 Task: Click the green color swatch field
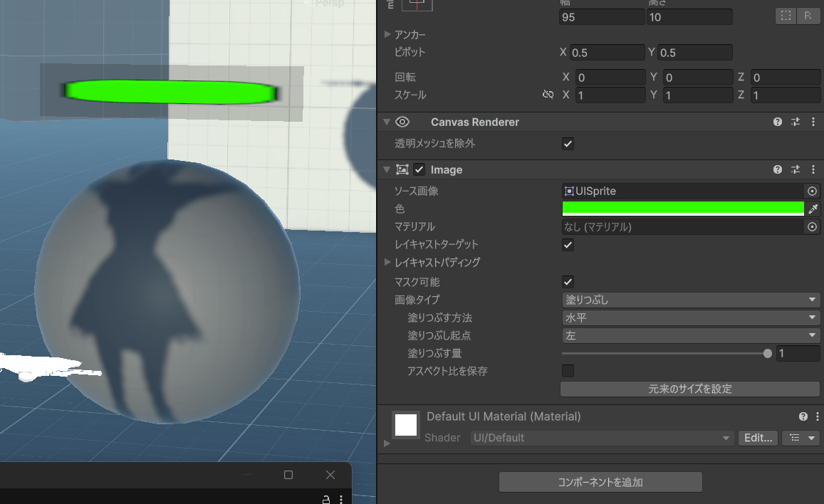(682, 209)
